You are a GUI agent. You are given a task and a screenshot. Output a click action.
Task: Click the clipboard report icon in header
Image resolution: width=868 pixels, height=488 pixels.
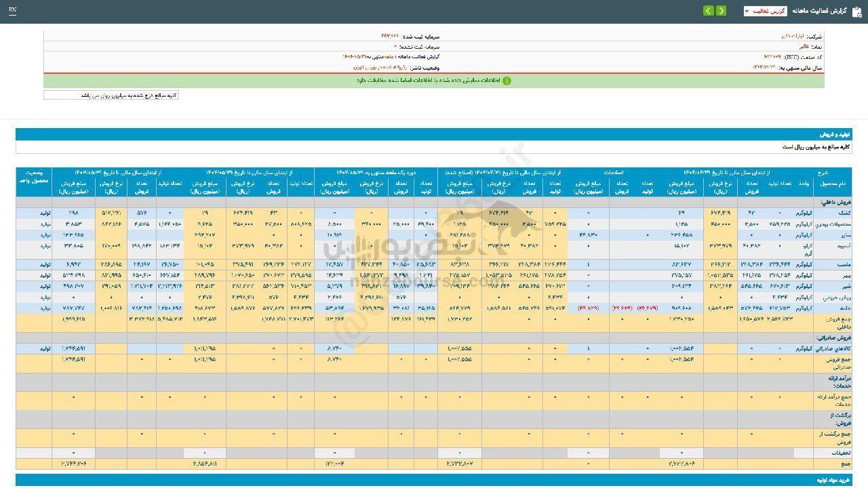[856, 12]
